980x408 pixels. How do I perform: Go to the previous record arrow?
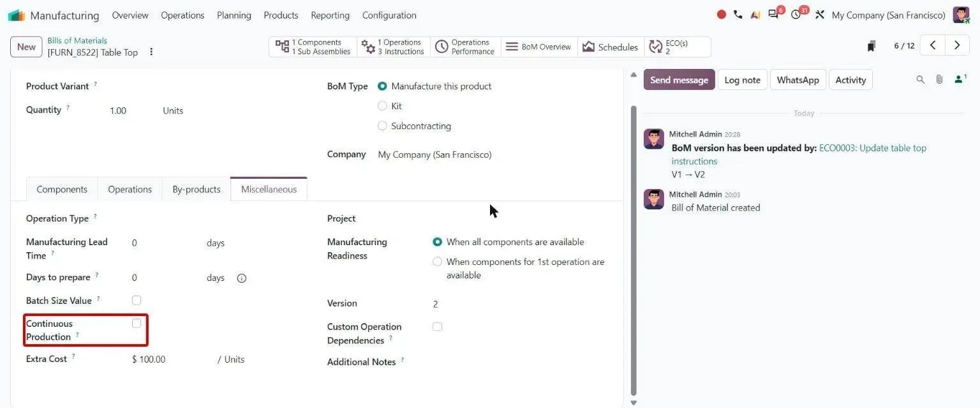(933, 45)
